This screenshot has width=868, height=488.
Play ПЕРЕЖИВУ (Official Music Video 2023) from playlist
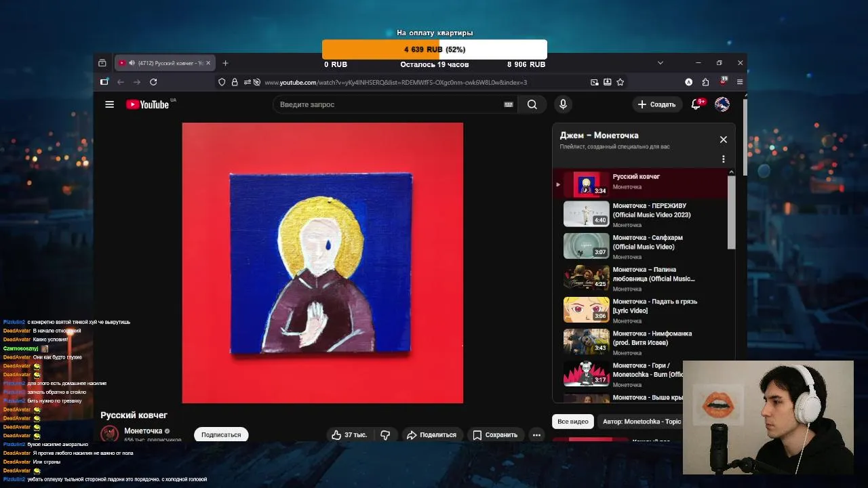[x=640, y=214]
